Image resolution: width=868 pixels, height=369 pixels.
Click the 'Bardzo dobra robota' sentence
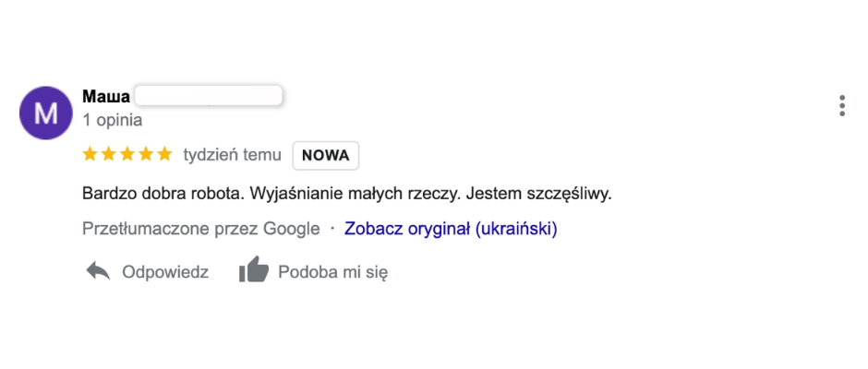pyautogui.click(x=163, y=194)
